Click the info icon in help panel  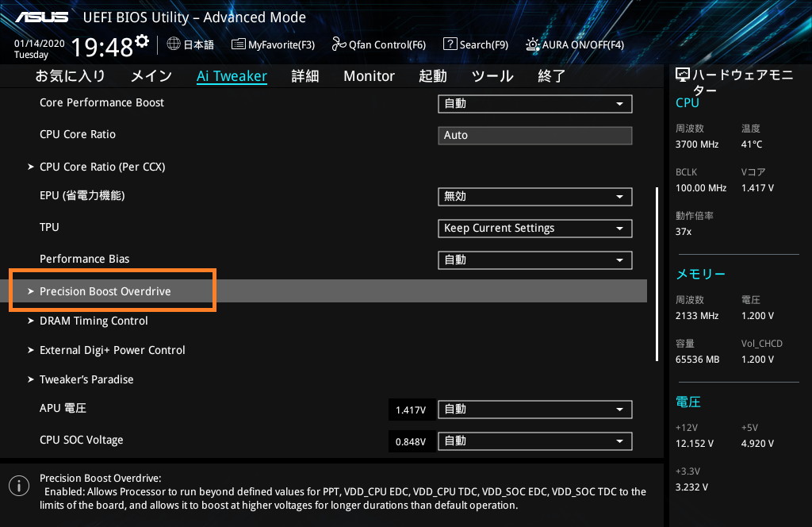19,486
